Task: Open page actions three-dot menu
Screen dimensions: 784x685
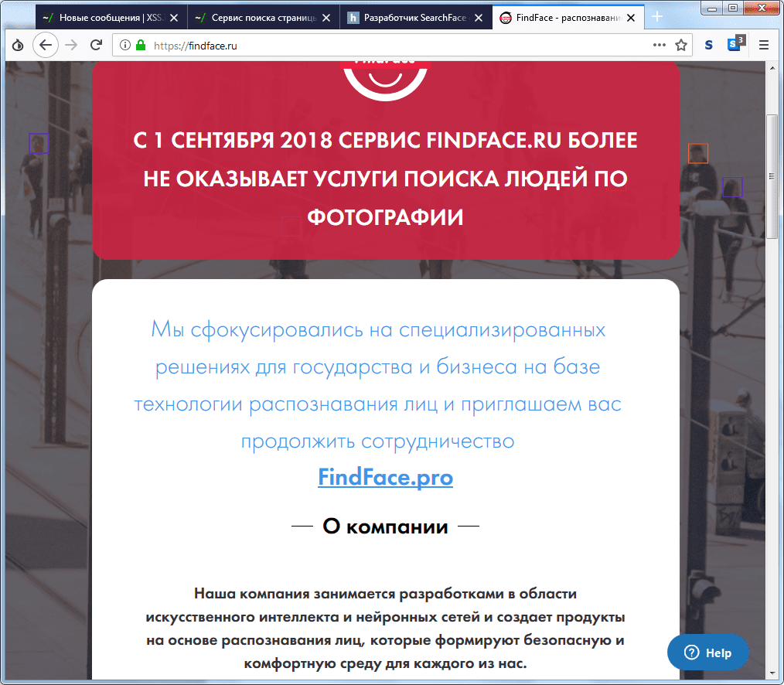Action: 660,46
